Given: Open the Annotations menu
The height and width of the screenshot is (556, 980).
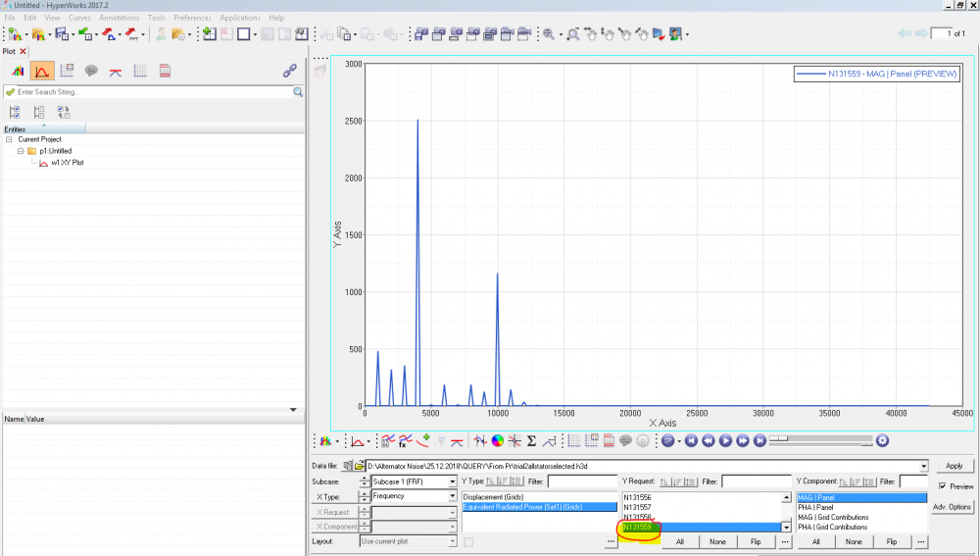Looking at the screenshot, I should click(119, 18).
